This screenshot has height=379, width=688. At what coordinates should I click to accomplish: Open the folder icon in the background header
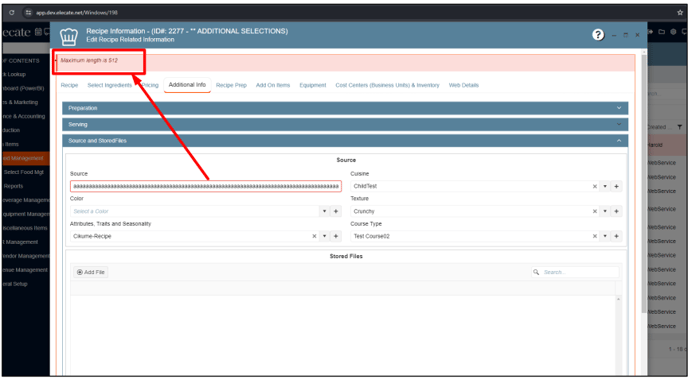point(661,32)
